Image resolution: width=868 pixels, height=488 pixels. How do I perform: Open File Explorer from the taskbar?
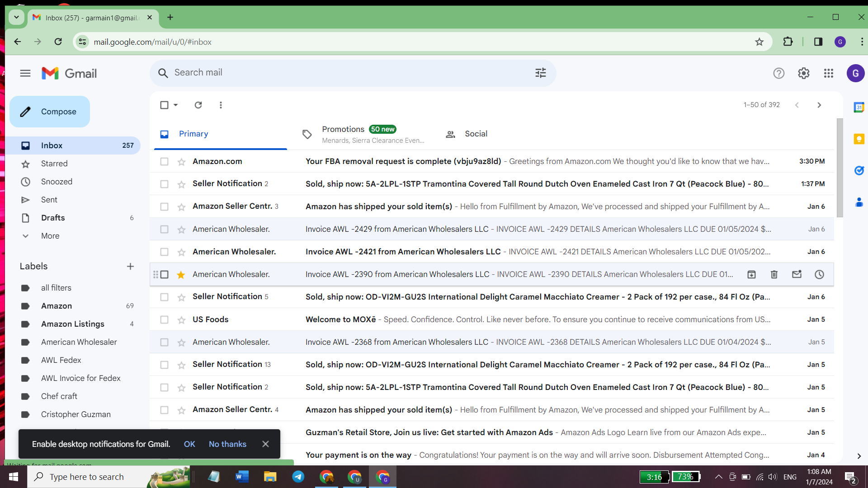(x=270, y=477)
